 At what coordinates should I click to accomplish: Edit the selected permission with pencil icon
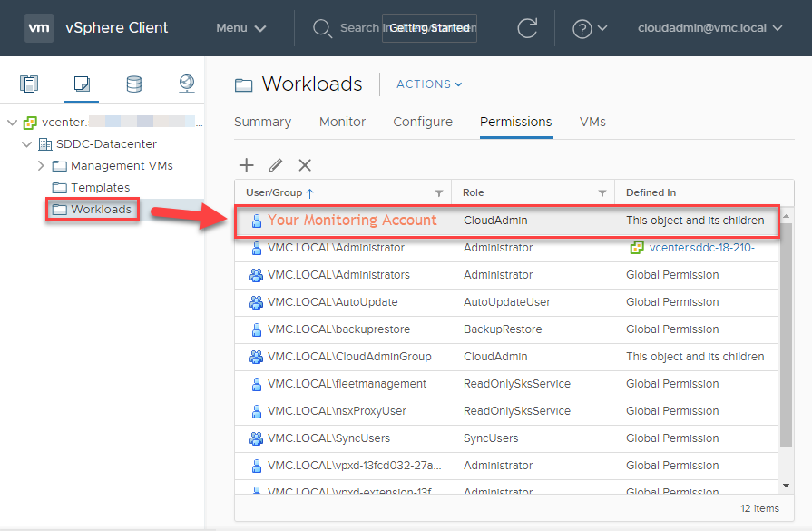tap(276, 165)
